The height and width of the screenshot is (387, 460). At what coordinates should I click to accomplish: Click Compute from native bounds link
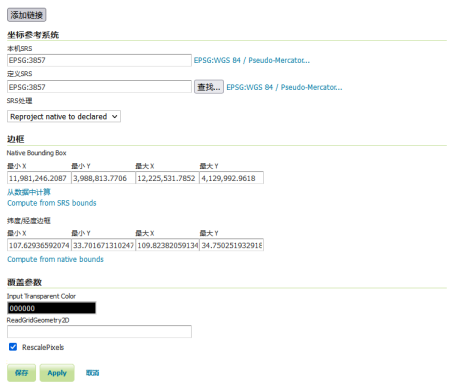(x=55, y=259)
